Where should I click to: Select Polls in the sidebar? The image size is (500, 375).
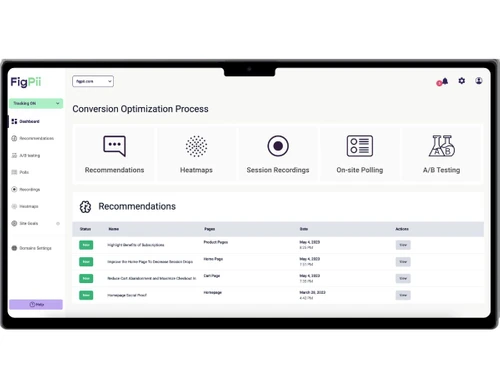[24, 172]
